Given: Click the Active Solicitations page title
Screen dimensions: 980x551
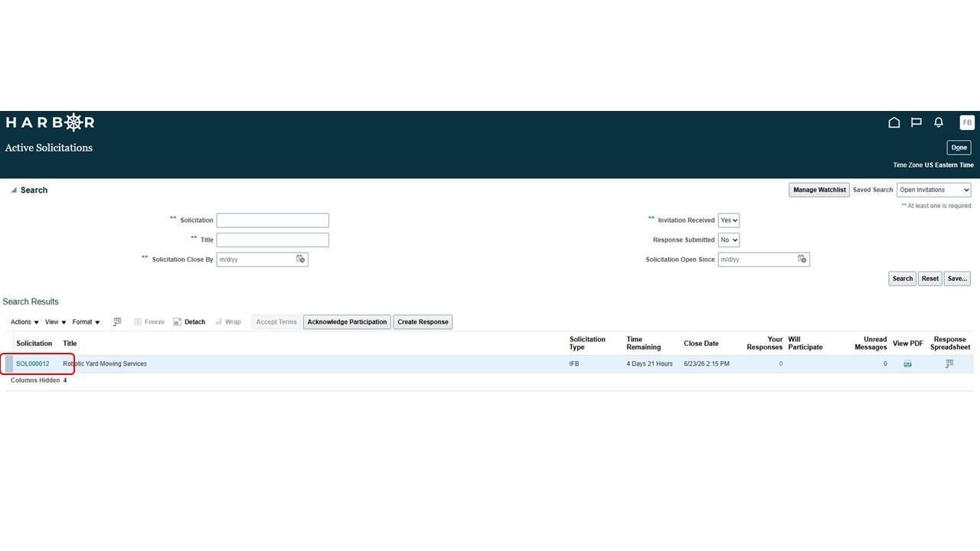Looking at the screenshot, I should coord(49,148).
